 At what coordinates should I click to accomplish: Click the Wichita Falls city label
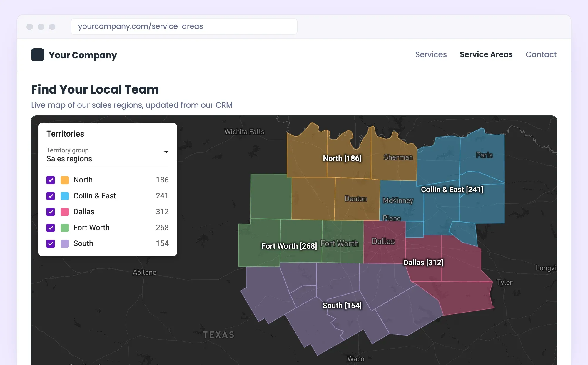coord(245,132)
